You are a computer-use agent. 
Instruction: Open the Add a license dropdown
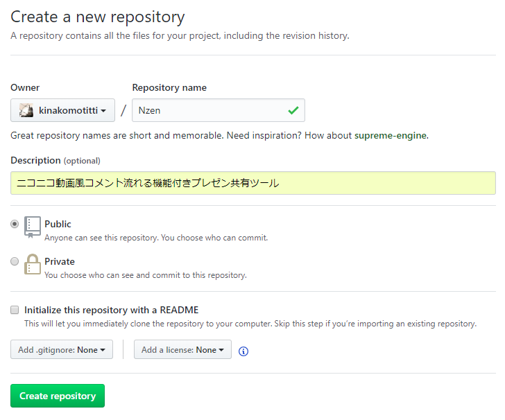click(x=182, y=349)
